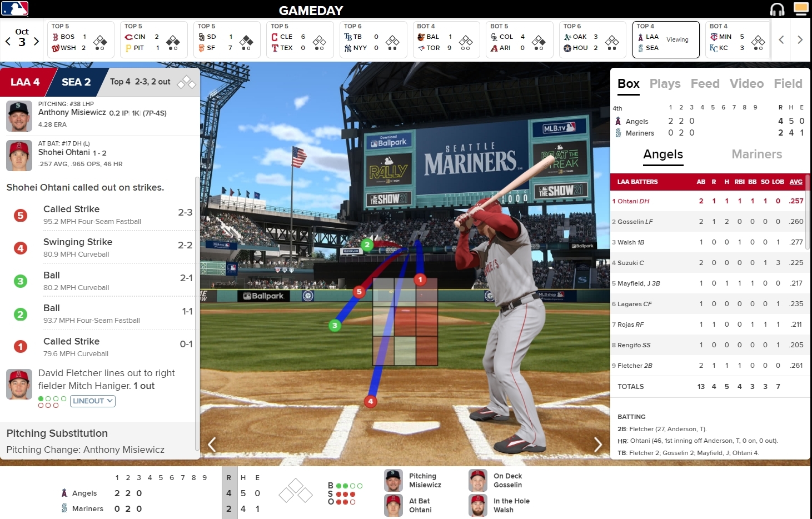The image size is (812, 519).
Task: Click Pitching Substitution entry
Action: click(x=98, y=441)
